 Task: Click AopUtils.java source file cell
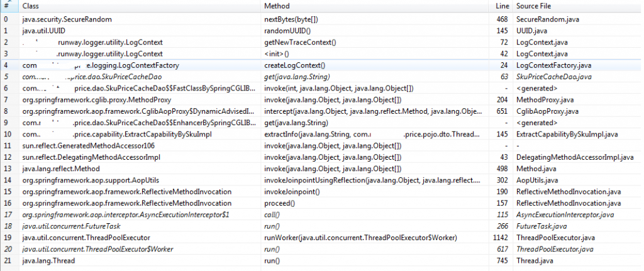pyautogui.click(x=538, y=180)
